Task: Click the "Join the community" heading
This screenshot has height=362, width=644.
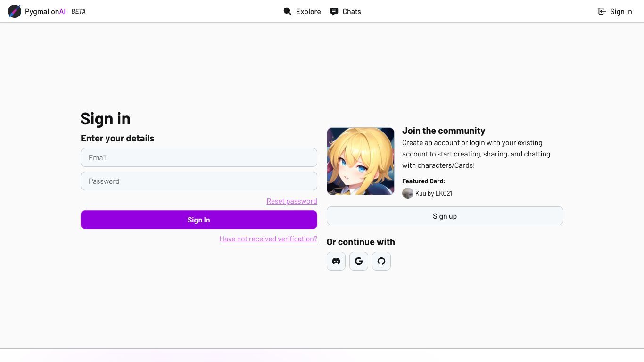Action: click(444, 131)
